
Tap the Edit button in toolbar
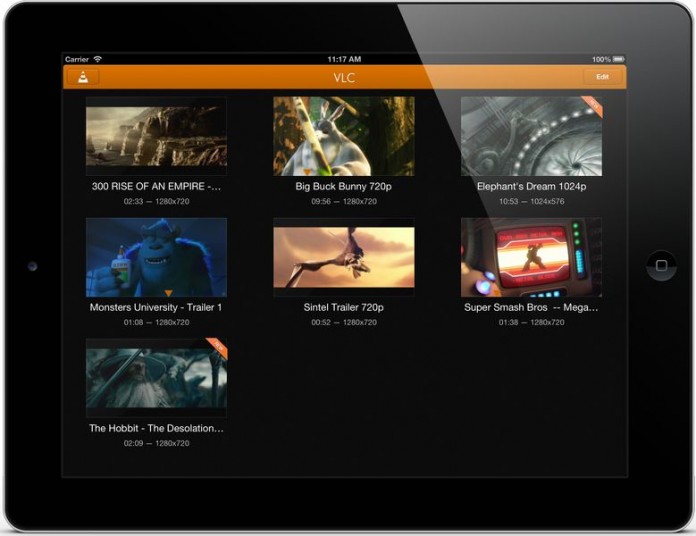(x=602, y=77)
